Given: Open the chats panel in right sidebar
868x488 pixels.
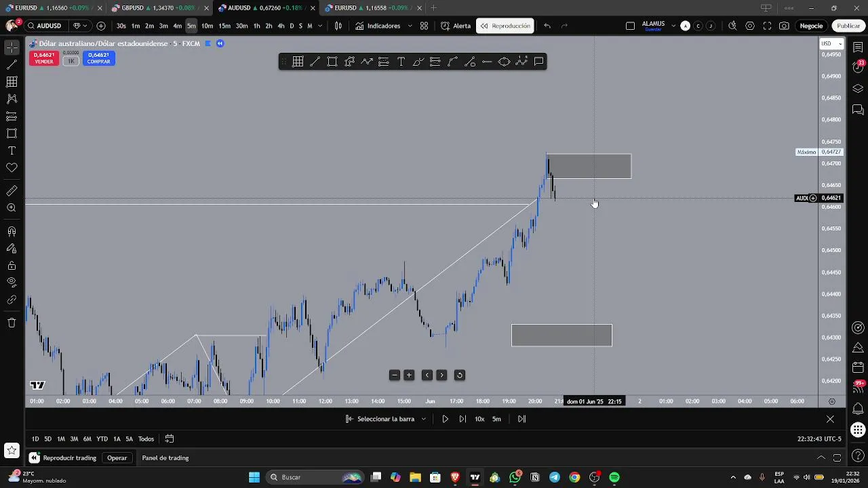Looking at the screenshot, I should (858, 109).
